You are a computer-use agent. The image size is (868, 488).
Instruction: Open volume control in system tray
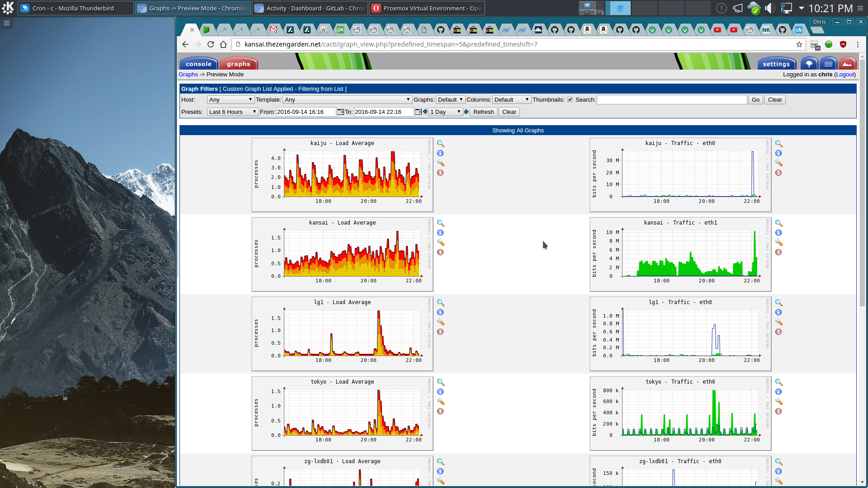(x=770, y=8)
